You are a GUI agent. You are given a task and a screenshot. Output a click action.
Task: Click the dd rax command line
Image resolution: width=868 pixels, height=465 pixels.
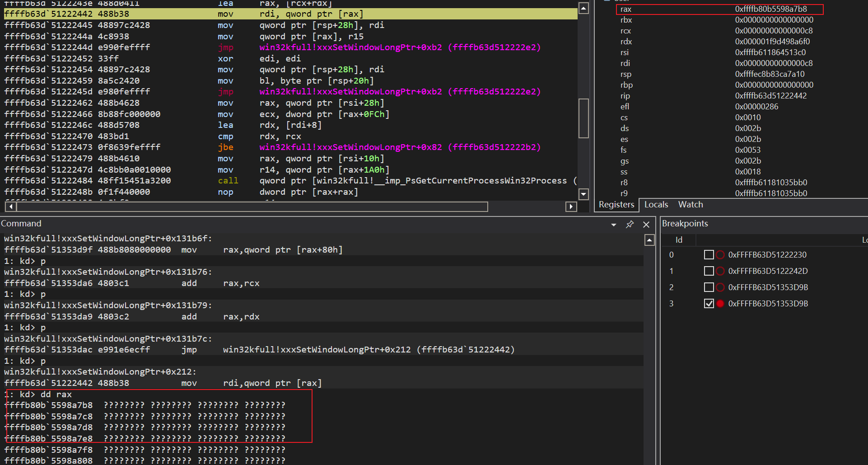pyautogui.click(x=38, y=395)
